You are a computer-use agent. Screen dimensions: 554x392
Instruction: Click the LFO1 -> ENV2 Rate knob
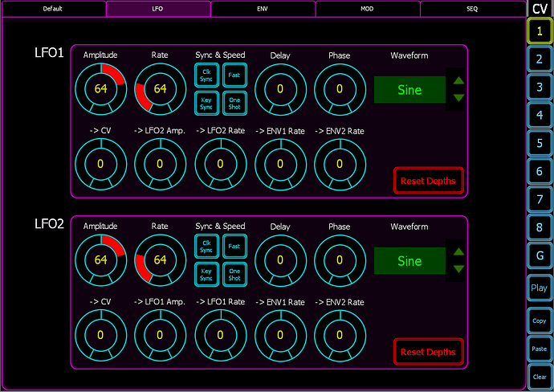click(x=340, y=165)
